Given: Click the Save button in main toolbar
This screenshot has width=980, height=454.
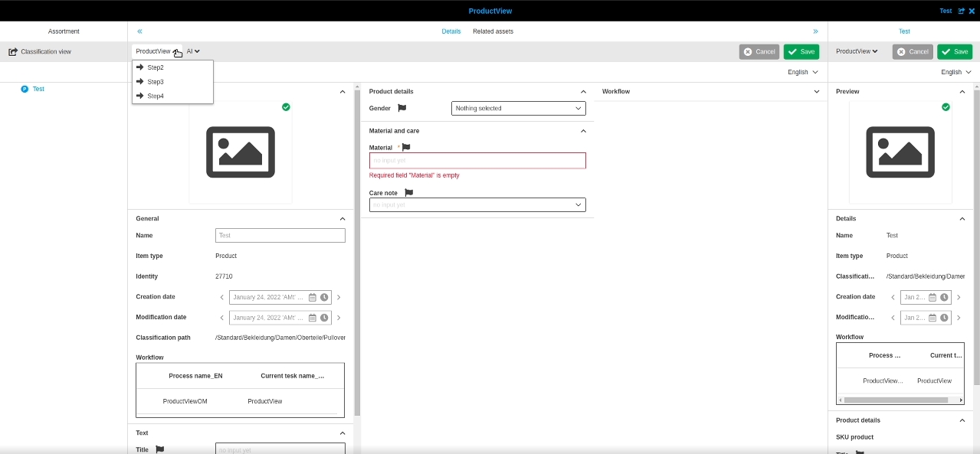Looking at the screenshot, I should point(801,52).
